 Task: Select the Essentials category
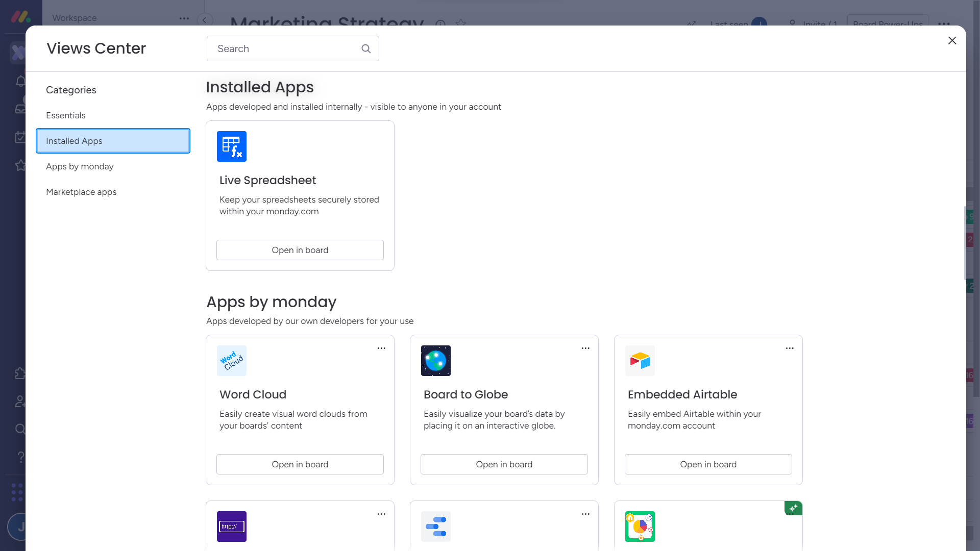click(66, 115)
